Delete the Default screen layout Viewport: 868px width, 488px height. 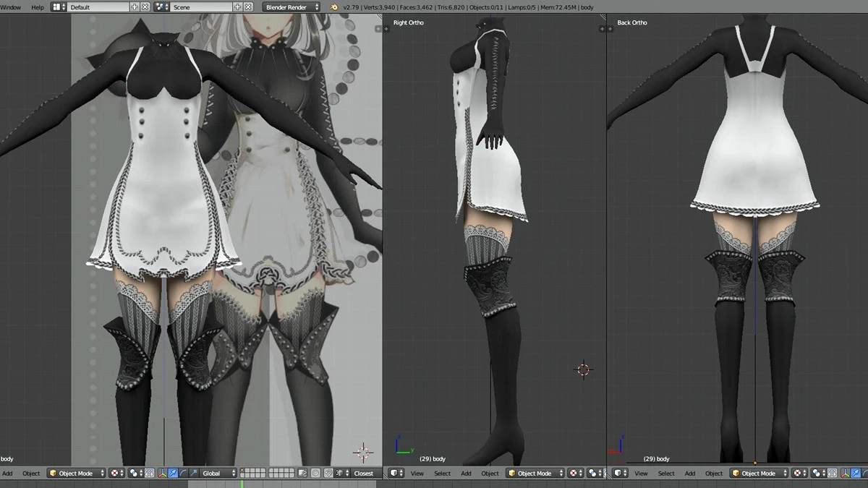point(145,7)
